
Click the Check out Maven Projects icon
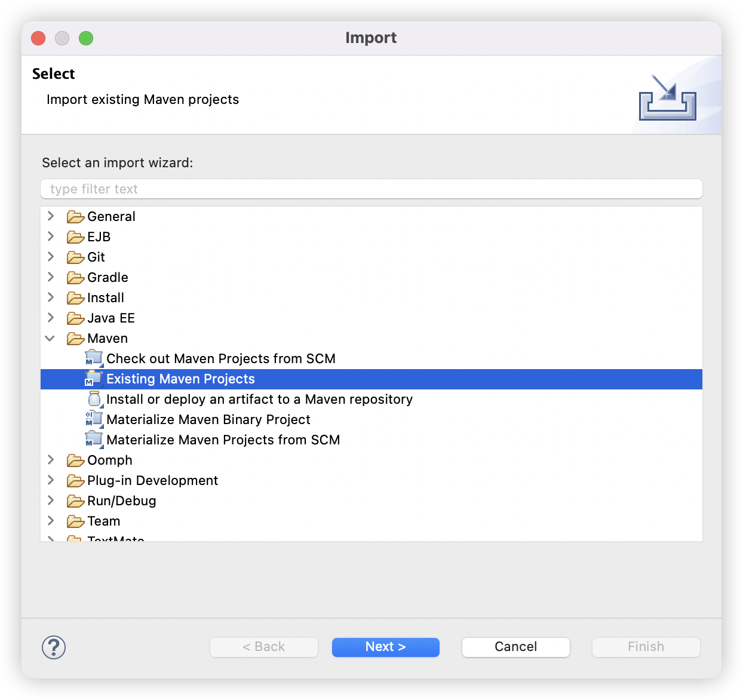coord(94,358)
